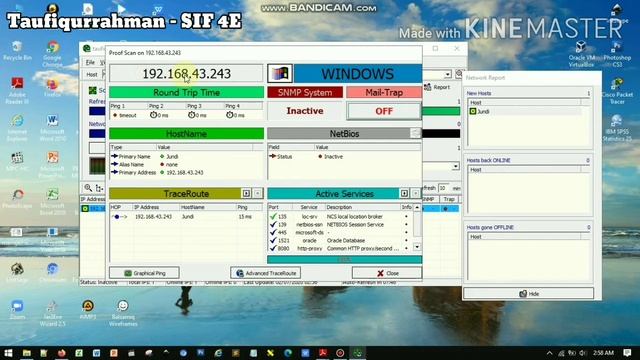Select port 139 netbios-ssn service row

pos(340,224)
